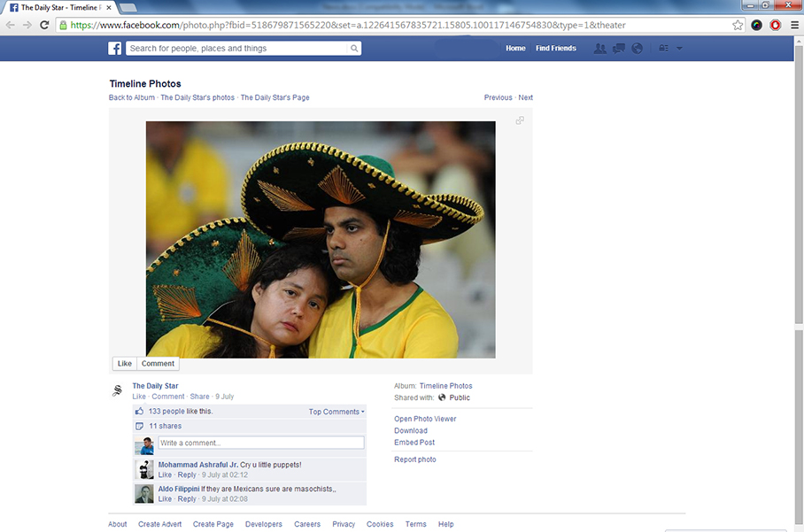Open The Daily Star's Page link
Screen dimensions: 804x532
point(274,97)
